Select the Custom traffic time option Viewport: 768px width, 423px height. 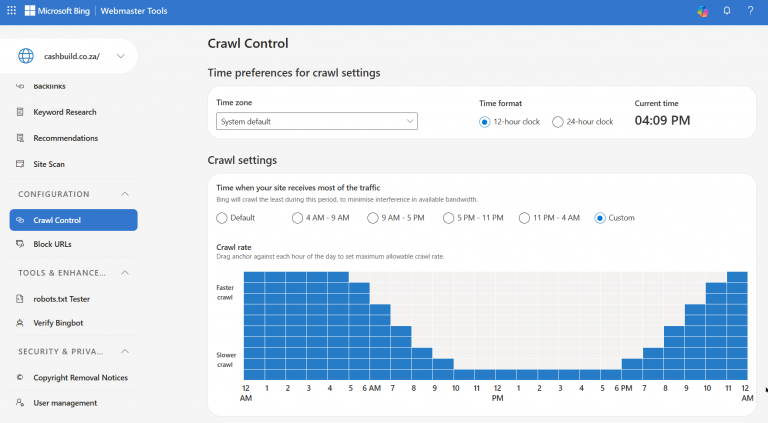click(600, 218)
